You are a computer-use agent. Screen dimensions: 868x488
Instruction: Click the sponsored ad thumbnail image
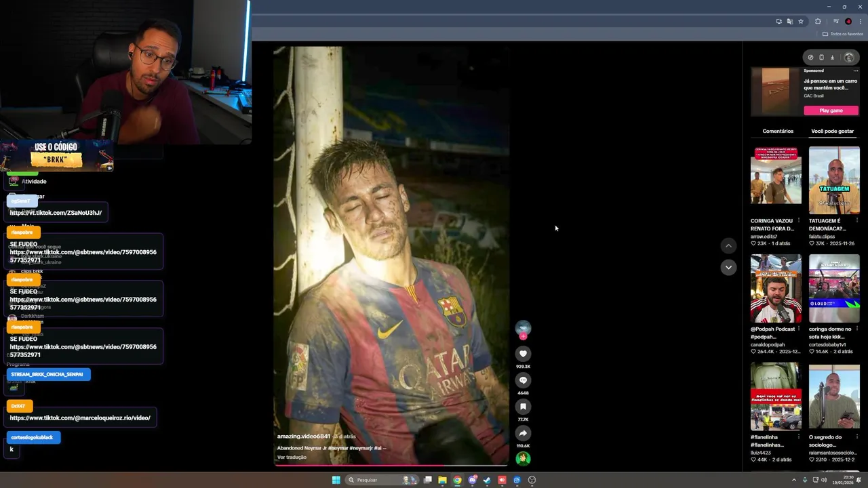(x=776, y=91)
